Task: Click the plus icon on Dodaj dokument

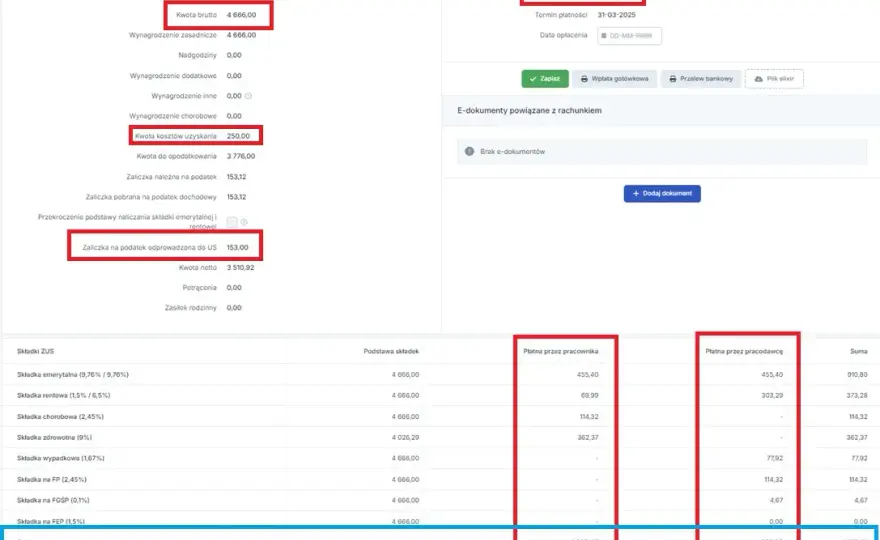Action: pyautogui.click(x=636, y=194)
